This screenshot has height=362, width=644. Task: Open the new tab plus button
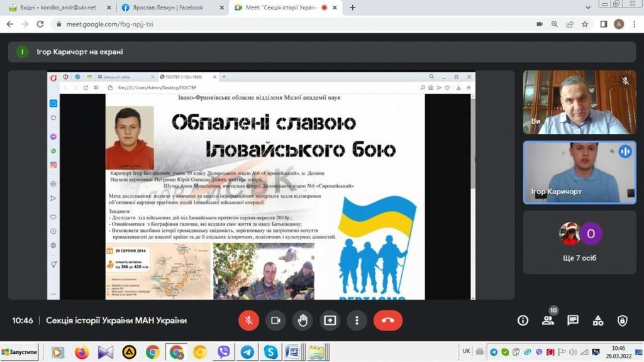(352, 8)
